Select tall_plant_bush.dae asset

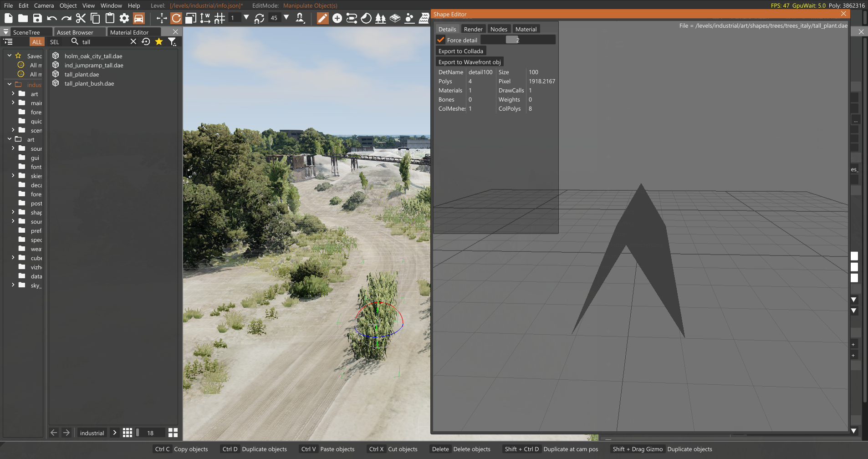tap(89, 83)
